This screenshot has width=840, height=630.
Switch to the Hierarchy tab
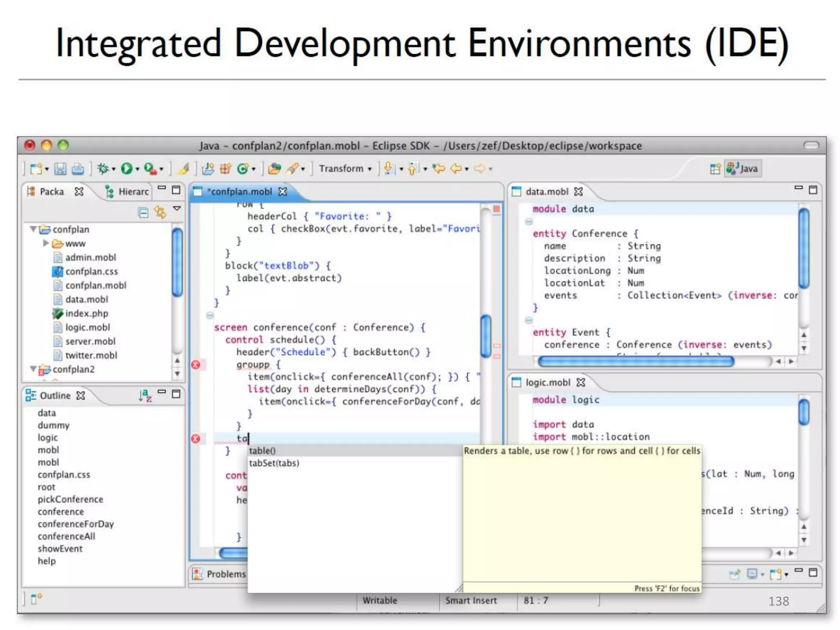tap(127, 192)
